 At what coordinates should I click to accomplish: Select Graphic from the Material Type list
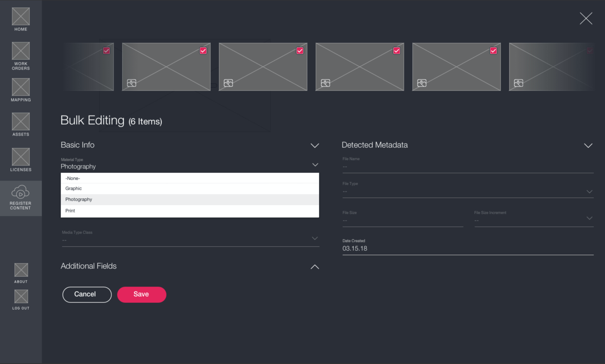coord(74,188)
